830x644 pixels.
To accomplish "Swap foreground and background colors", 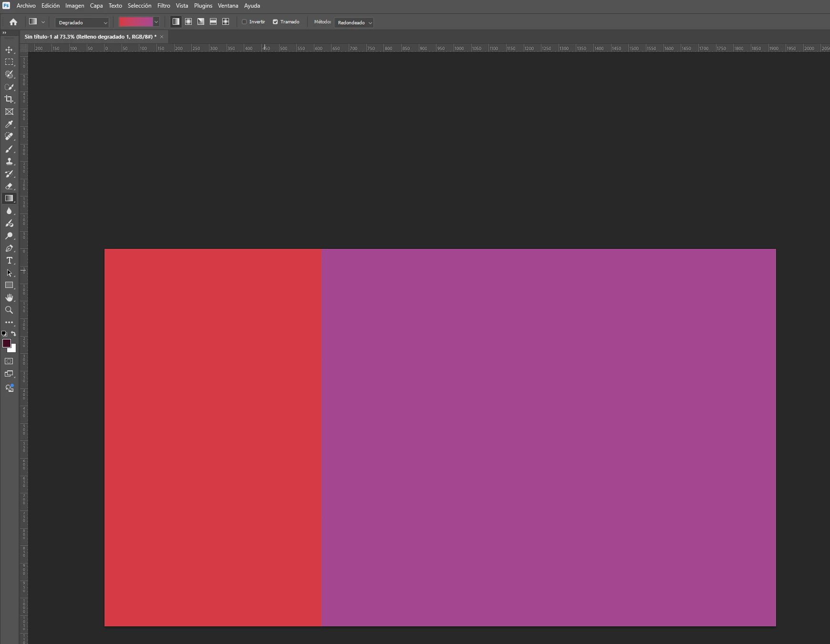I will (13, 334).
